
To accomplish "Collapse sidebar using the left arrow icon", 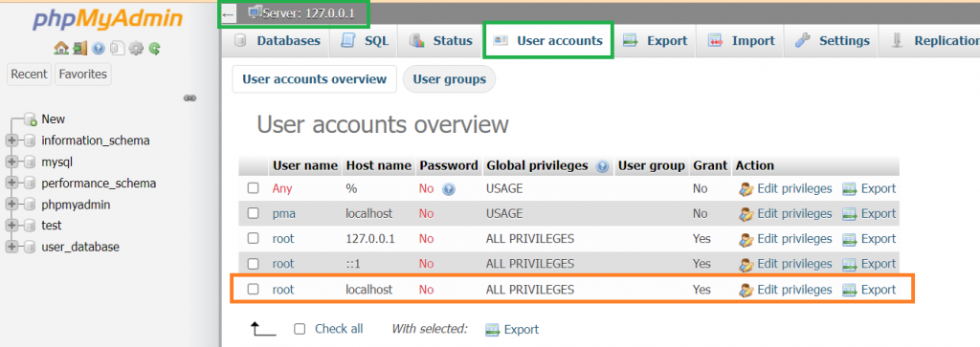I will [x=228, y=13].
